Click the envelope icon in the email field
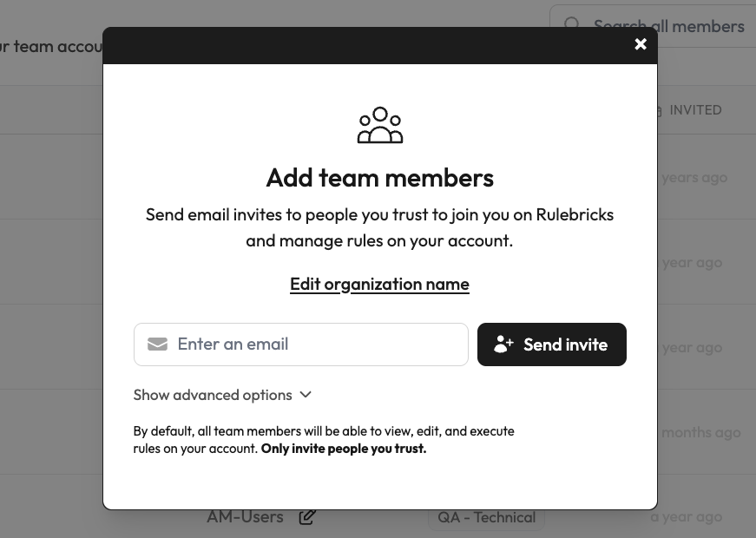 tap(157, 344)
